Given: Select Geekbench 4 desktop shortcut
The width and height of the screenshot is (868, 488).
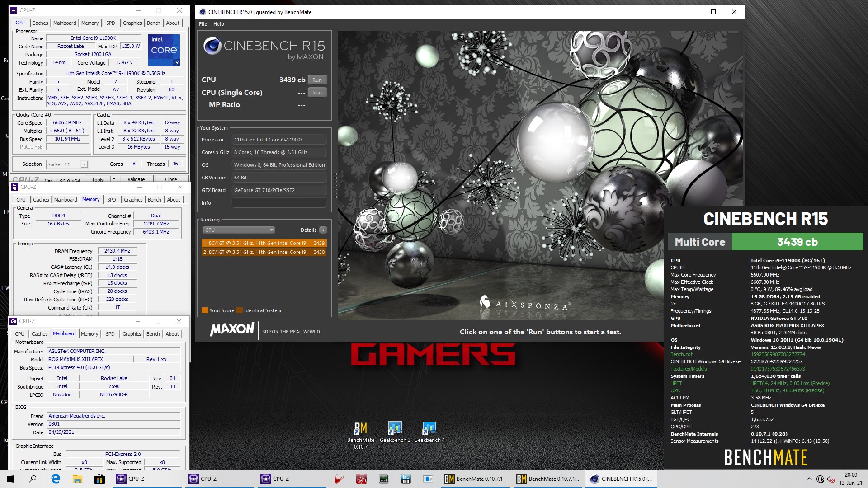Looking at the screenshot, I should pos(429,432).
